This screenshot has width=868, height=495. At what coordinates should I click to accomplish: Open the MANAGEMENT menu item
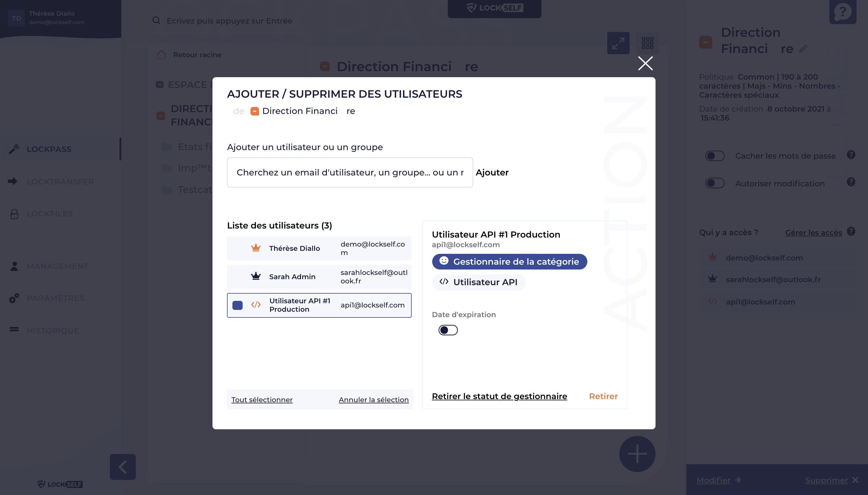pyautogui.click(x=58, y=266)
